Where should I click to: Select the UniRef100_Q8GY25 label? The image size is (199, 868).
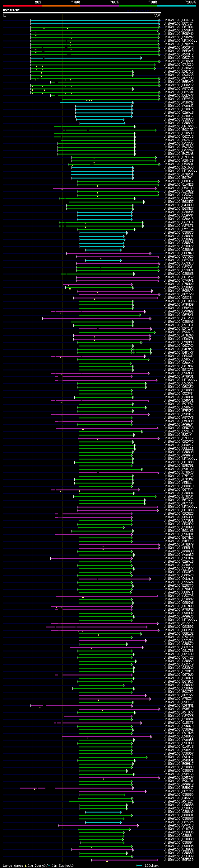(x=178, y=198)
